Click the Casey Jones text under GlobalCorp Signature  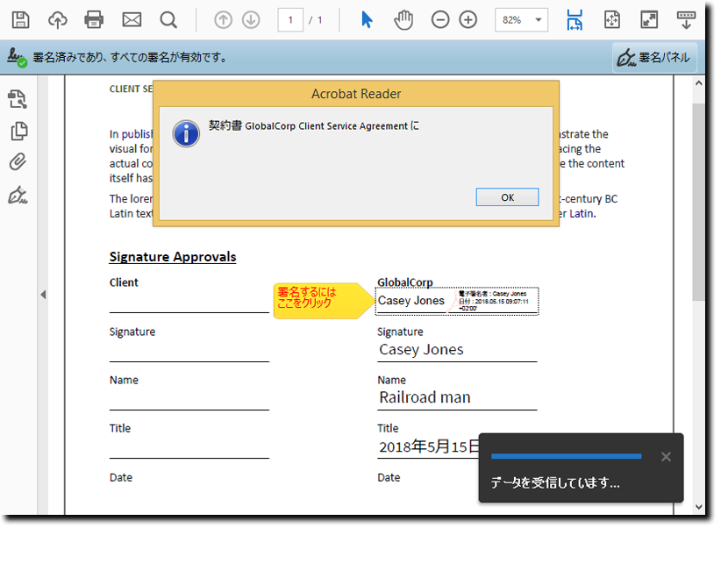click(421, 350)
